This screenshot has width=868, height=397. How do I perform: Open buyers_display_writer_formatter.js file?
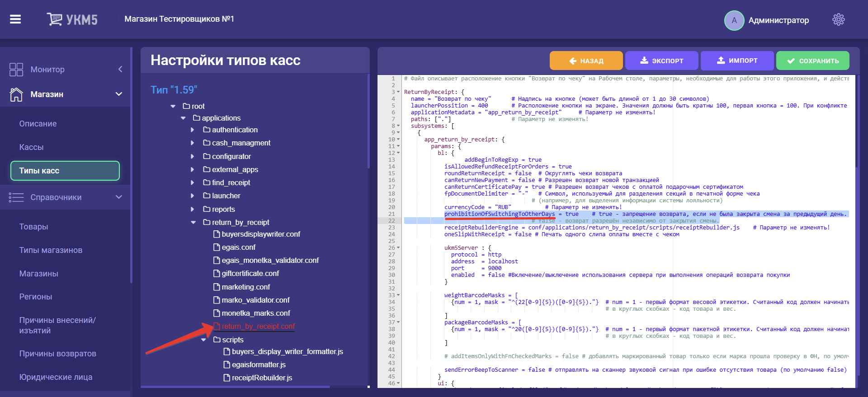[x=288, y=351]
